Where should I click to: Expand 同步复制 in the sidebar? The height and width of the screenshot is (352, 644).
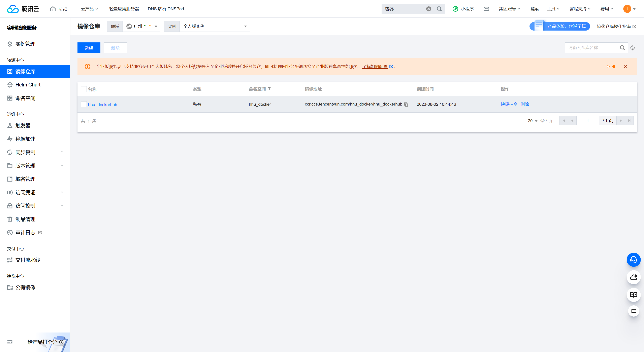[x=35, y=152]
